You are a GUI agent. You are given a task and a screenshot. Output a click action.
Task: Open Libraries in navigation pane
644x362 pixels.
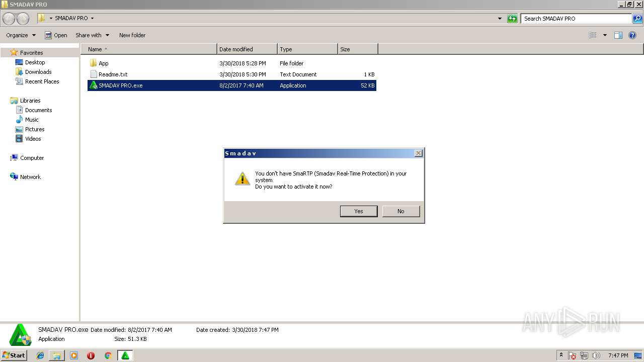30,101
